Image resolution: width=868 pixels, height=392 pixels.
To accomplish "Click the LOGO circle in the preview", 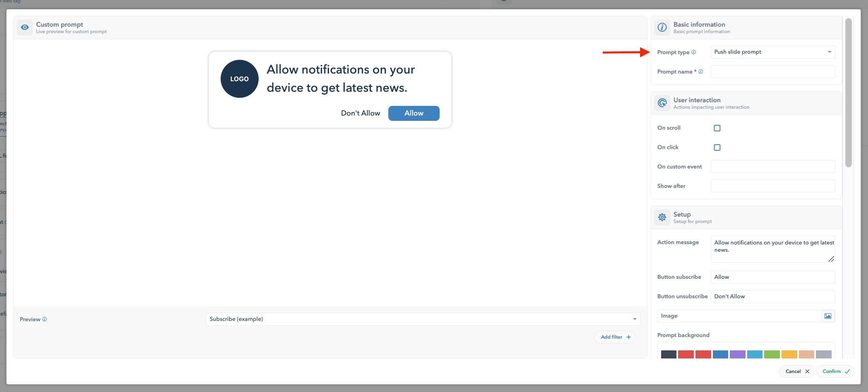I will [239, 79].
